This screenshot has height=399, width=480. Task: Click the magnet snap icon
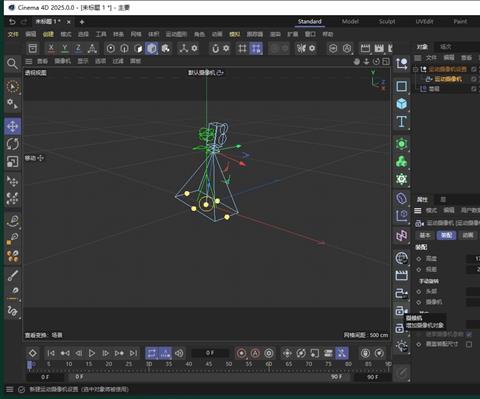coord(215,48)
